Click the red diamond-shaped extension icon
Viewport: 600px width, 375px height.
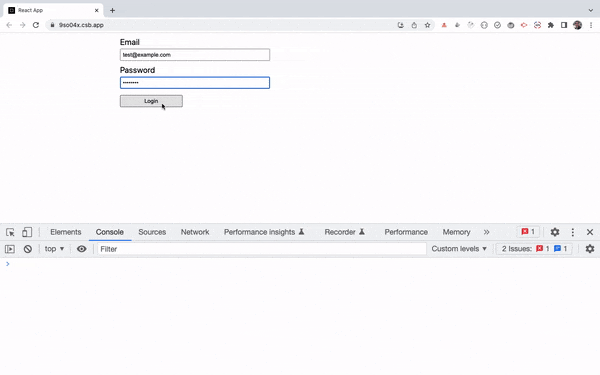click(524, 25)
